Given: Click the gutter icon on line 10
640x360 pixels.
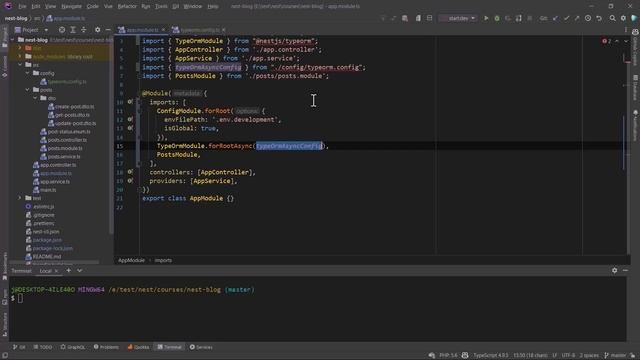Looking at the screenshot, I should click(130, 102).
